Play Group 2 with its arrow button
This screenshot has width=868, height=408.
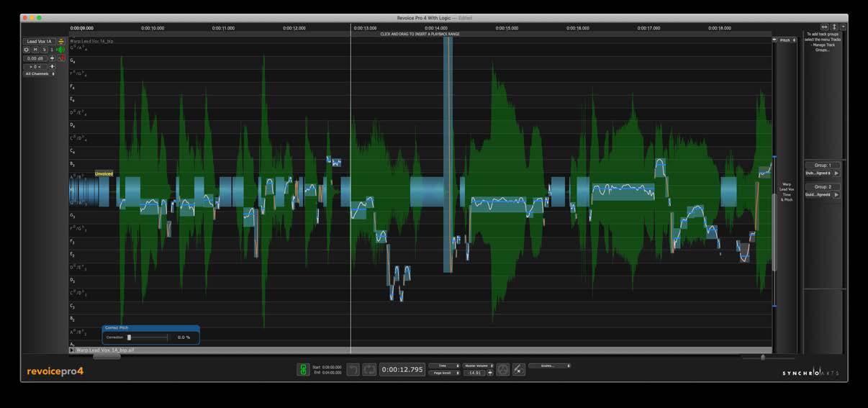coord(836,194)
